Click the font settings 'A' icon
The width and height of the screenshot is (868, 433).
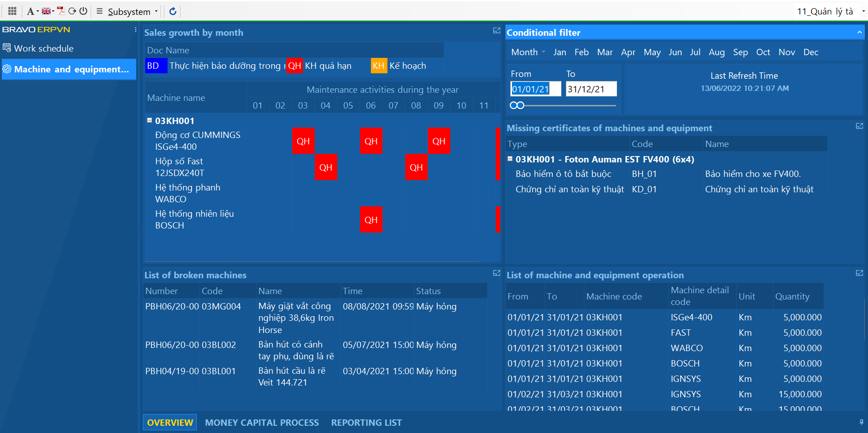(x=30, y=11)
